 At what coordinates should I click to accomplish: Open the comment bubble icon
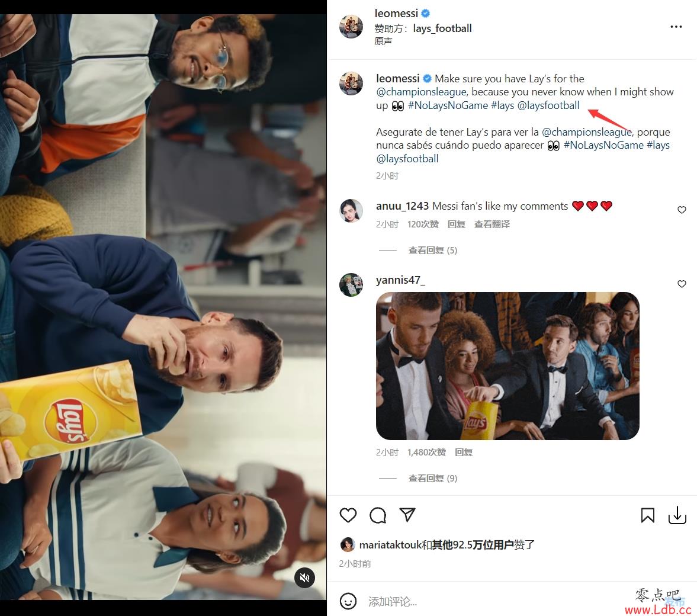pos(378,515)
